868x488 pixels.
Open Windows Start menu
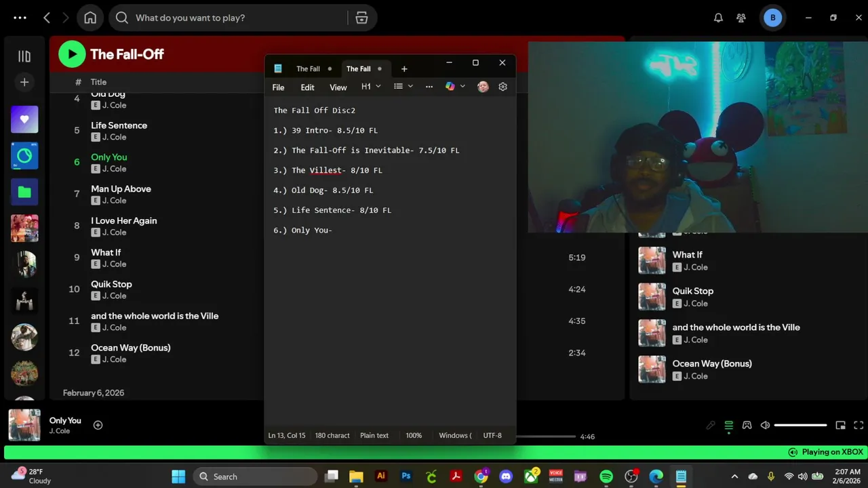[178, 476]
